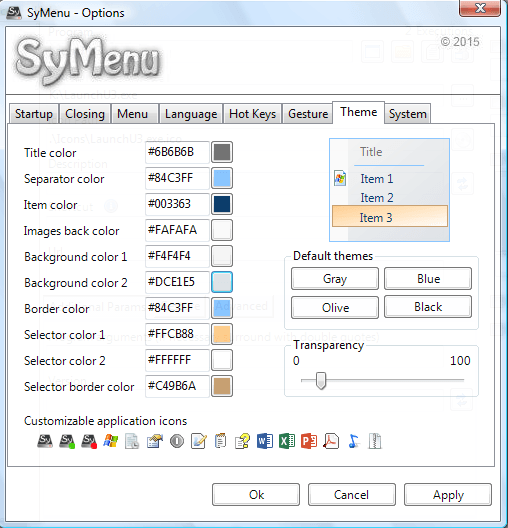The width and height of the screenshot is (508, 528).
Task: Click the Apply button
Action: 448,495
